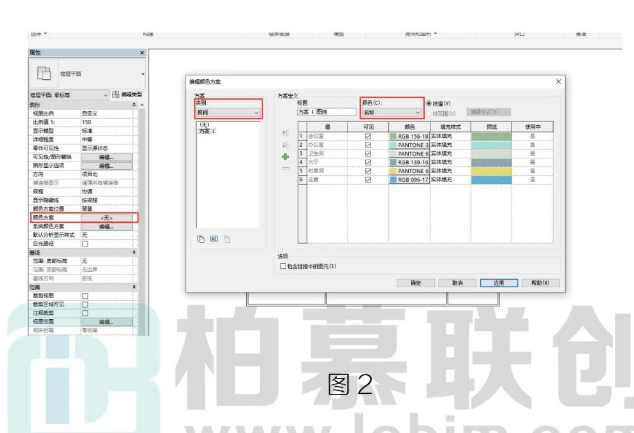Open blue RGB 096 color swatch in row 6
Viewport: 634px width, 433px height.
[409, 180]
